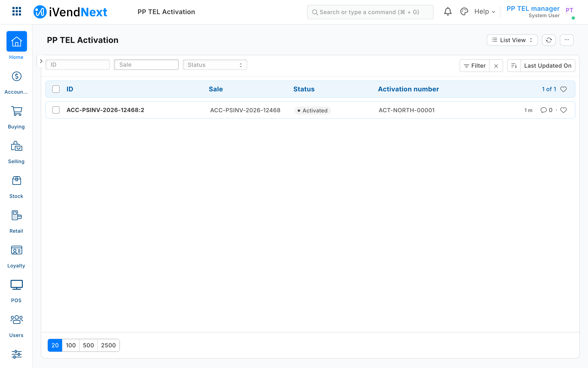The width and height of the screenshot is (588, 368).
Task: Set page size to 2500
Action: pos(108,345)
